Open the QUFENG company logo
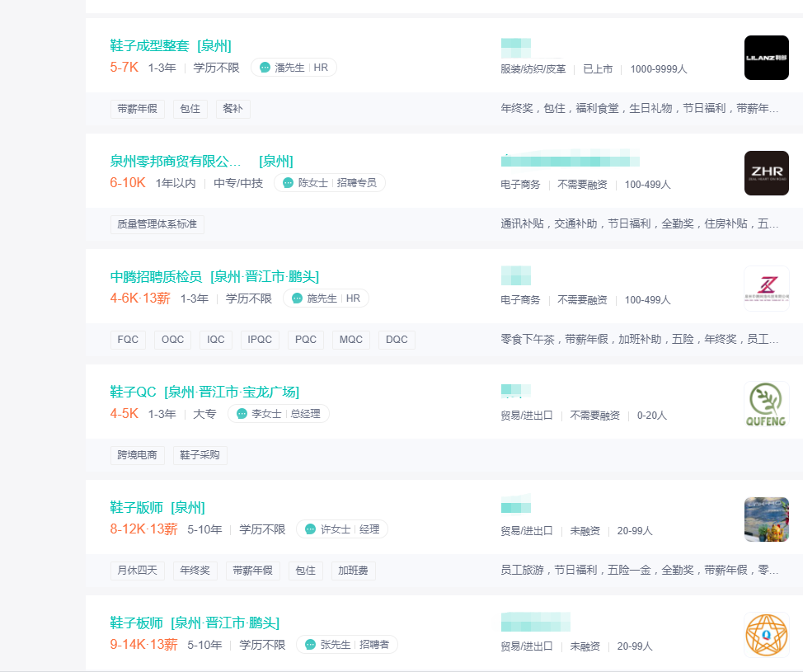Screen dimensions: 803x672 pyautogui.click(x=766, y=404)
